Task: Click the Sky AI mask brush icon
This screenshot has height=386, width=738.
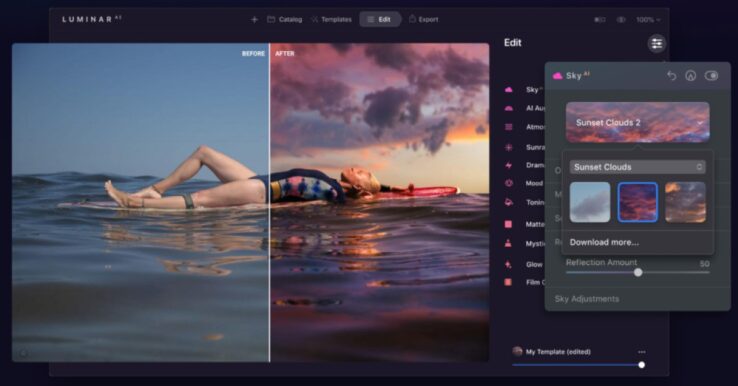Action: point(690,75)
